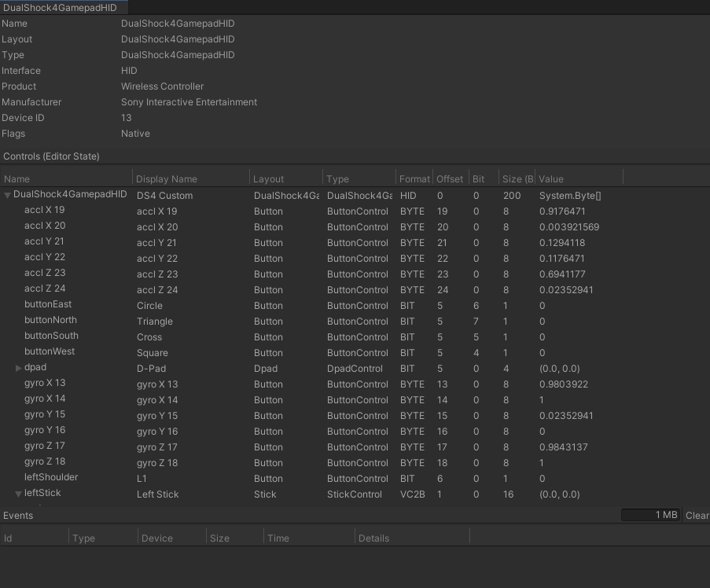Click the Events section header
Viewport: 710px width, 588px height.
(18, 516)
